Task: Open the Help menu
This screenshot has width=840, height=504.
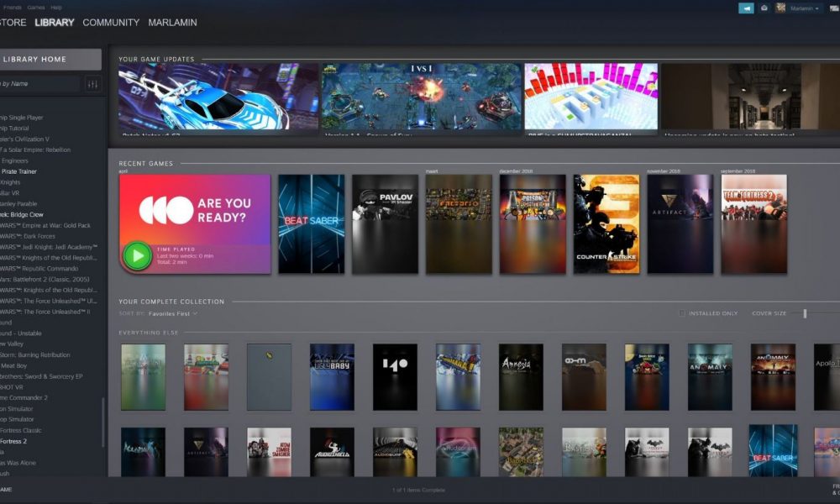Action: click(55, 8)
